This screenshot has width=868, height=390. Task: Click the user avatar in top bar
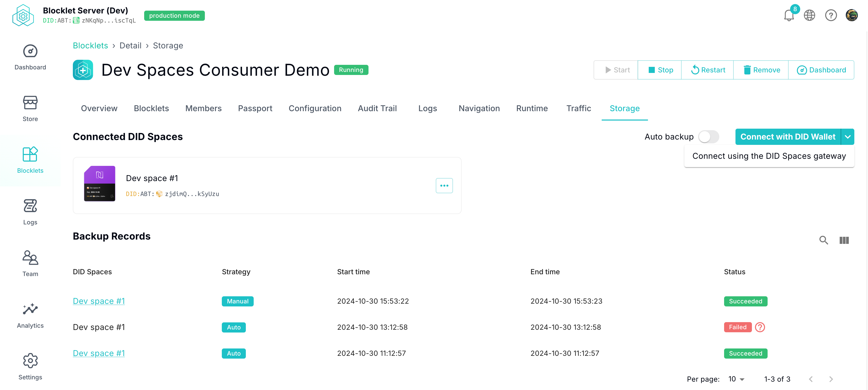click(x=852, y=15)
